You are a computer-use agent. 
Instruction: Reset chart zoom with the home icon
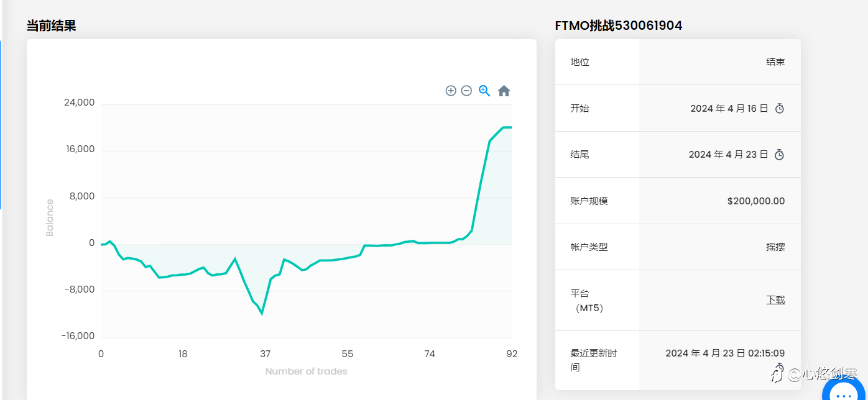click(504, 91)
